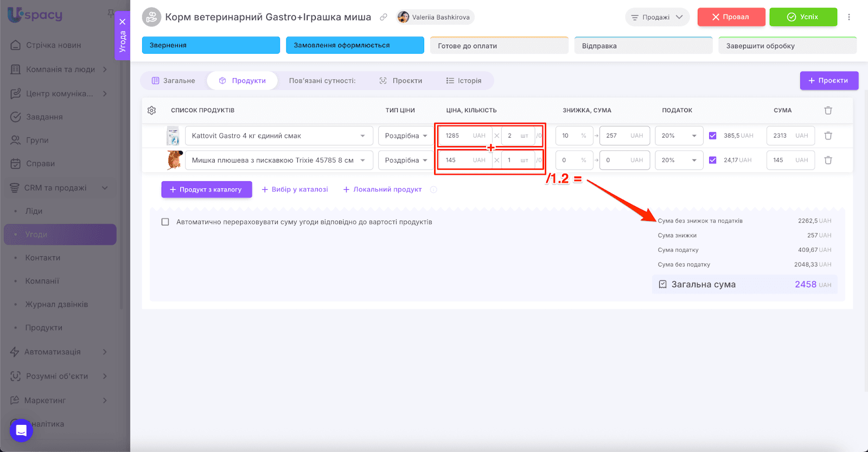Enable automatic deal sum recalculation checkbox
The height and width of the screenshot is (452, 868).
[x=165, y=222]
